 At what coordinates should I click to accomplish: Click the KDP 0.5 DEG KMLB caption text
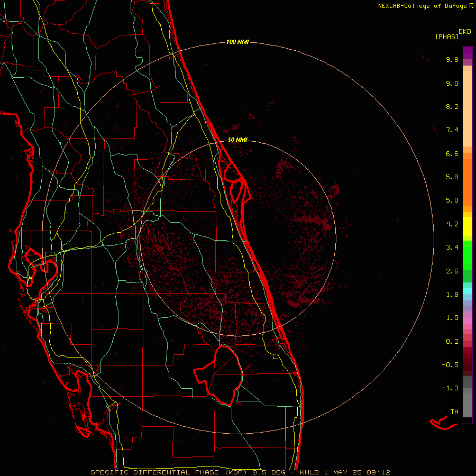[x=240, y=472]
